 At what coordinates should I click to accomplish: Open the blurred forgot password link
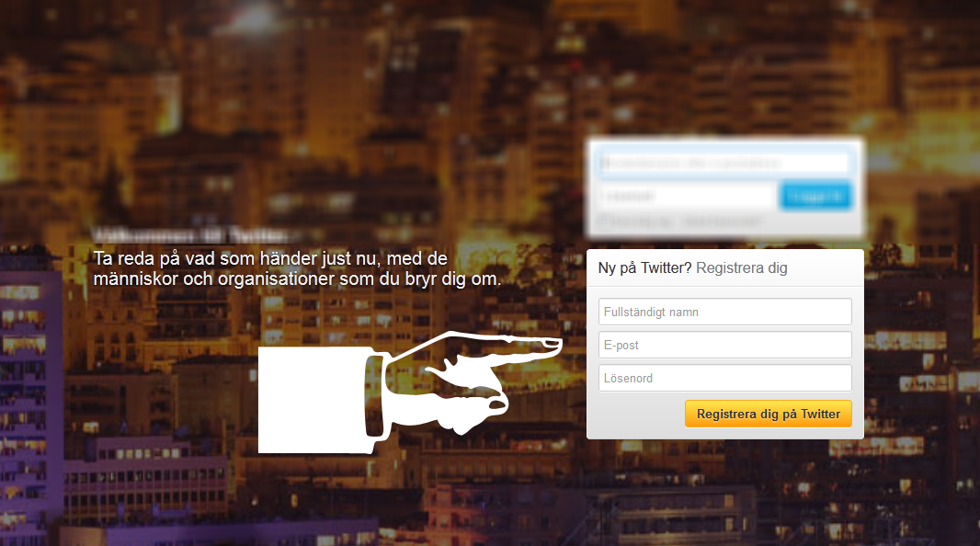point(722,222)
